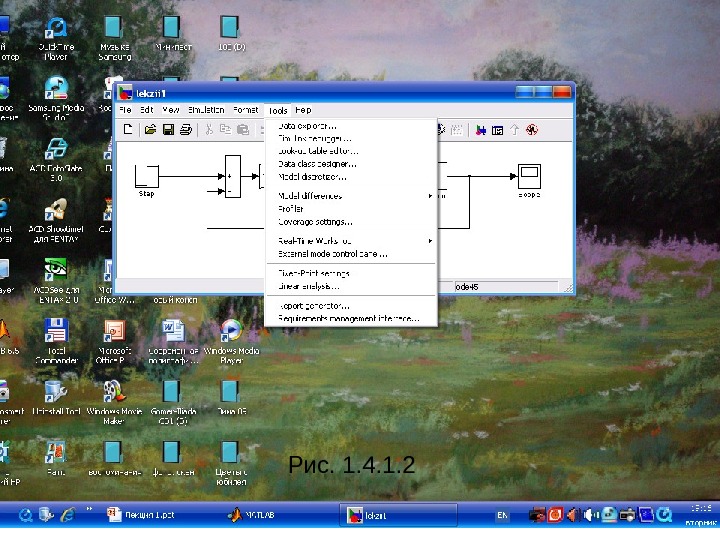The height and width of the screenshot is (540, 720).
Task: Open QuickTime Player desktop icon
Action: coord(56,38)
